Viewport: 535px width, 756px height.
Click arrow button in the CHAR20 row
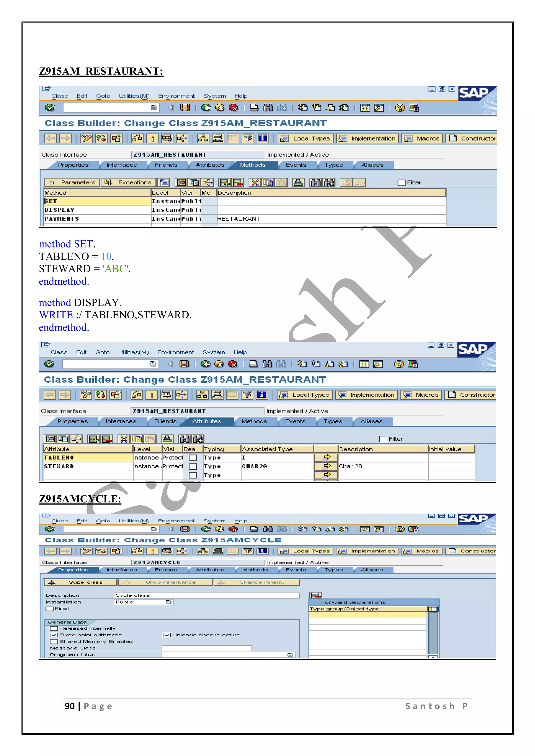[x=326, y=466]
